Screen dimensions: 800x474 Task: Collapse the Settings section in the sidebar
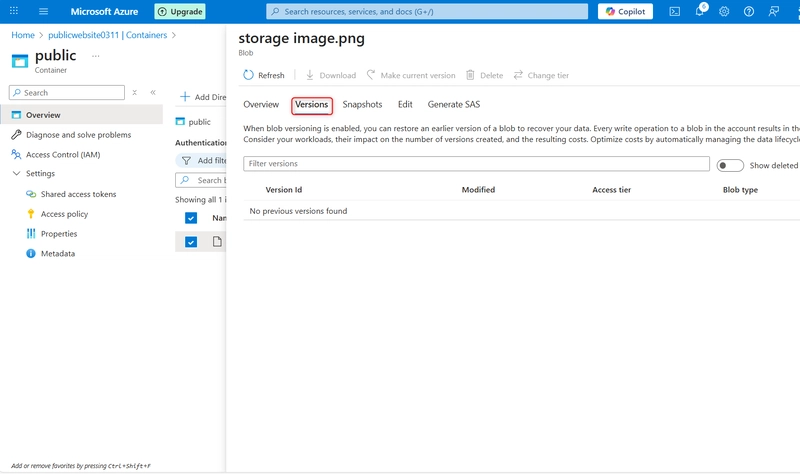(16, 173)
